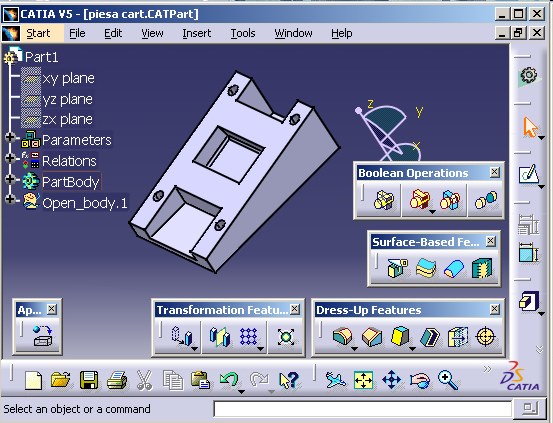Click the Apply Material icon
The image size is (553, 423).
click(43, 336)
